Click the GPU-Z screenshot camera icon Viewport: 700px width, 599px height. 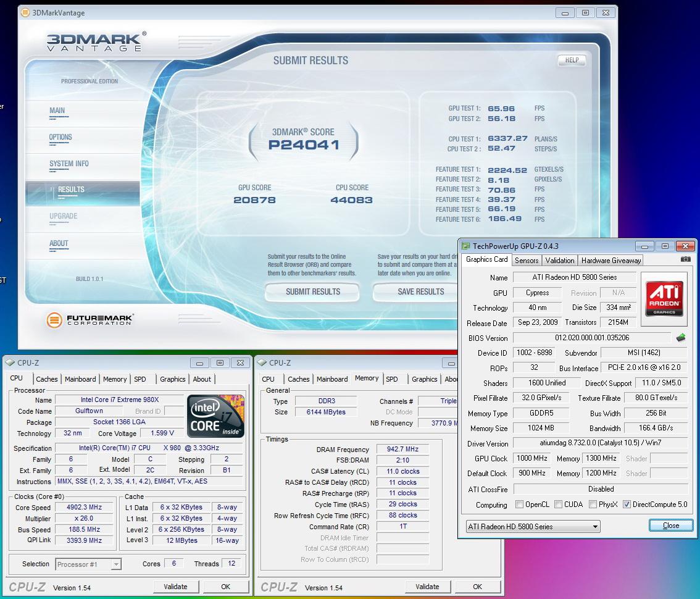(x=685, y=259)
